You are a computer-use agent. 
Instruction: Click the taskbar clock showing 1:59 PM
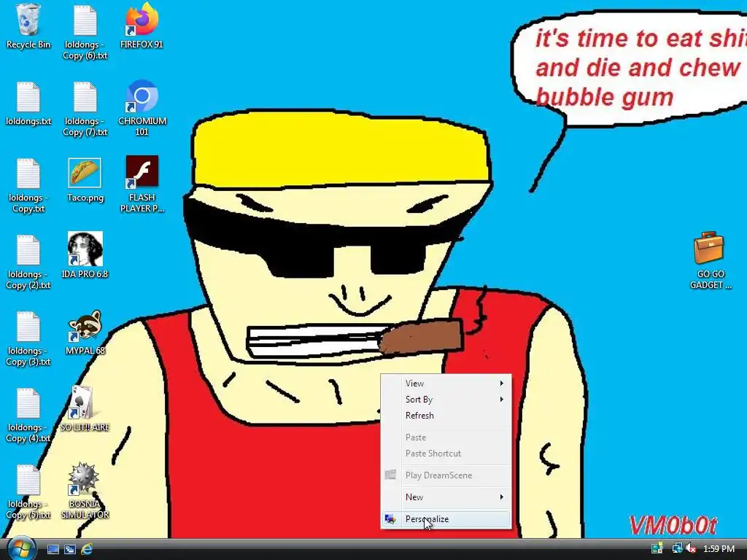[x=719, y=549]
